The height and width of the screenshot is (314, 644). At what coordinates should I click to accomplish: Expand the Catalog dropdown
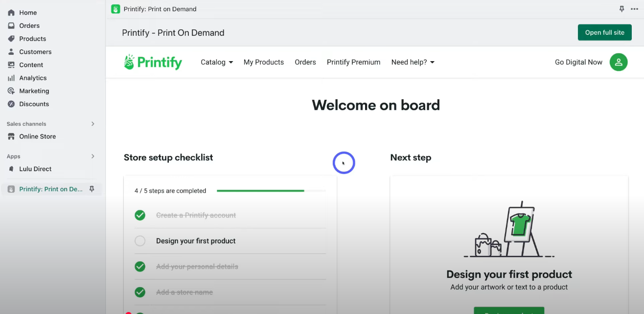click(x=217, y=62)
